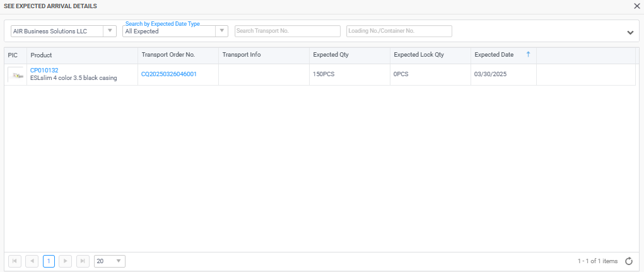Viewport: 644px width, 272px height.
Task: Sort by the Expected Qty column header
Action: [331, 55]
